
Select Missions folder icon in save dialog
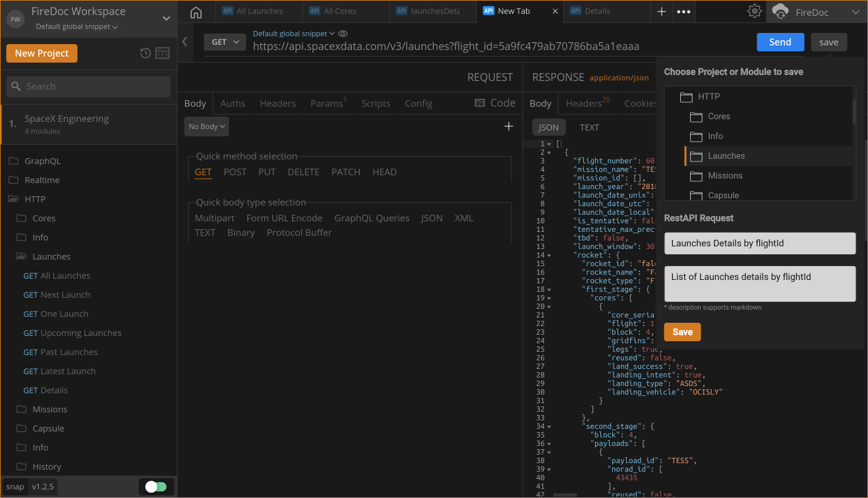coord(696,176)
